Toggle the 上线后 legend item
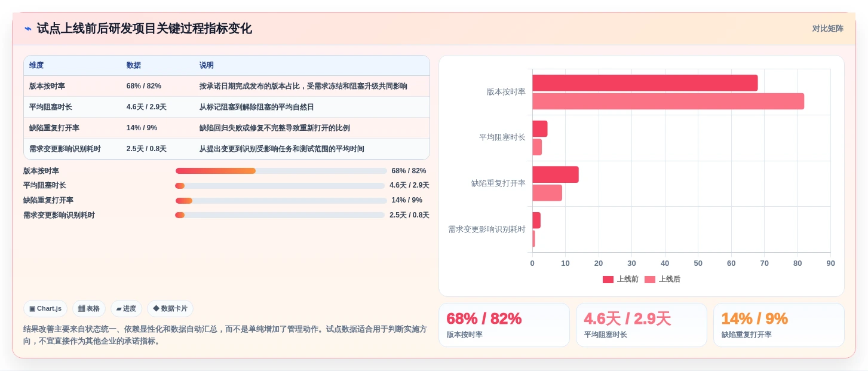The width and height of the screenshot is (868, 371). (662, 279)
